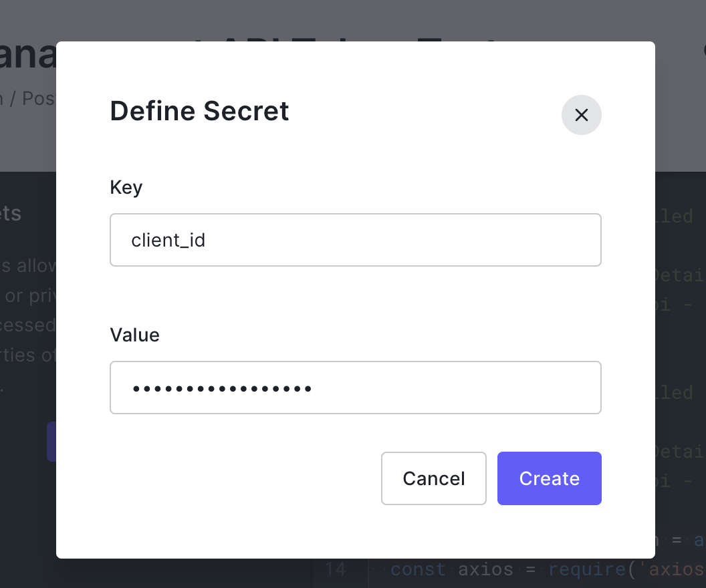Image resolution: width=706 pixels, height=588 pixels.
Task: Click the 'require' keyword in the code editor
Action: coord(587,569)
